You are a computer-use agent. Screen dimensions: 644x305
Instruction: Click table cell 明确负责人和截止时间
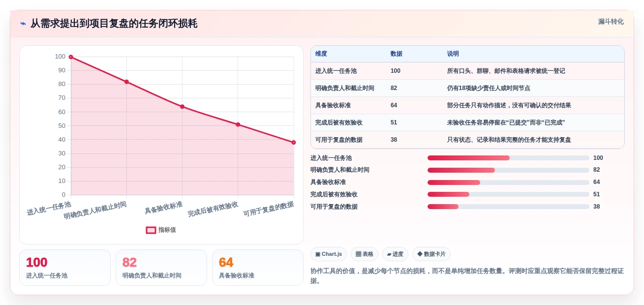[x=345, y=88]
